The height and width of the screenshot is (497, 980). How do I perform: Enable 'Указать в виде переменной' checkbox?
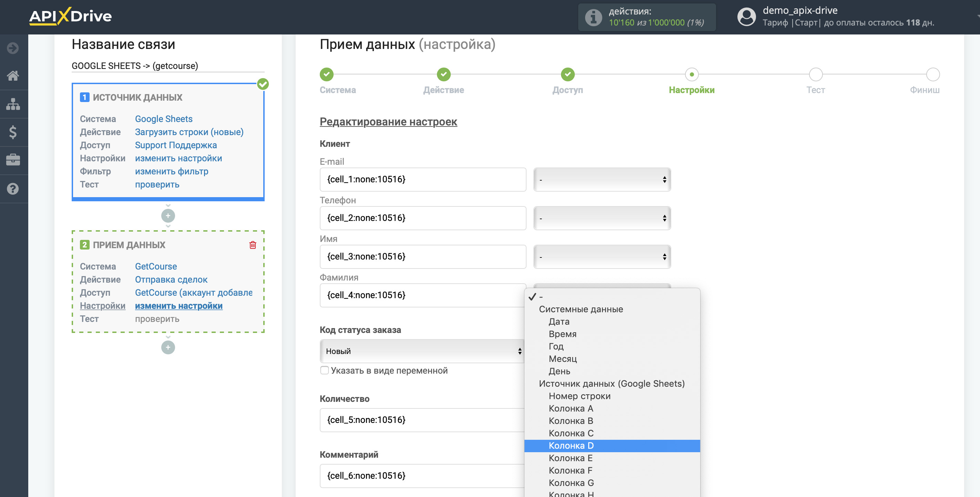tap(324, 370)
